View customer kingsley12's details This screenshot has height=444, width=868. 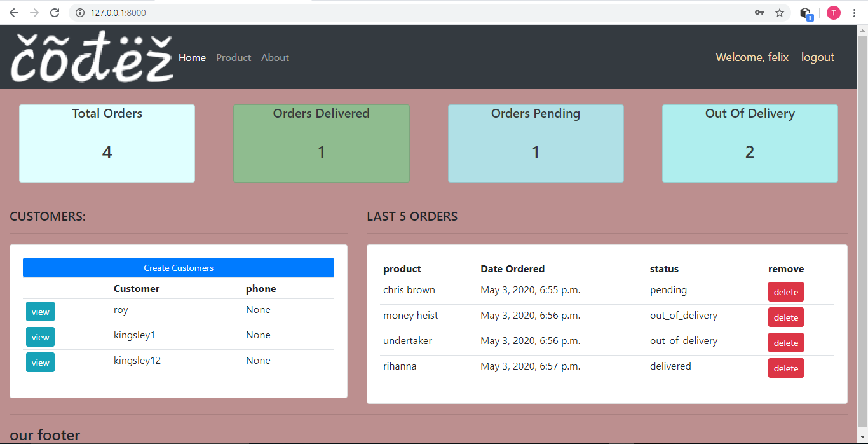(40, 362)
